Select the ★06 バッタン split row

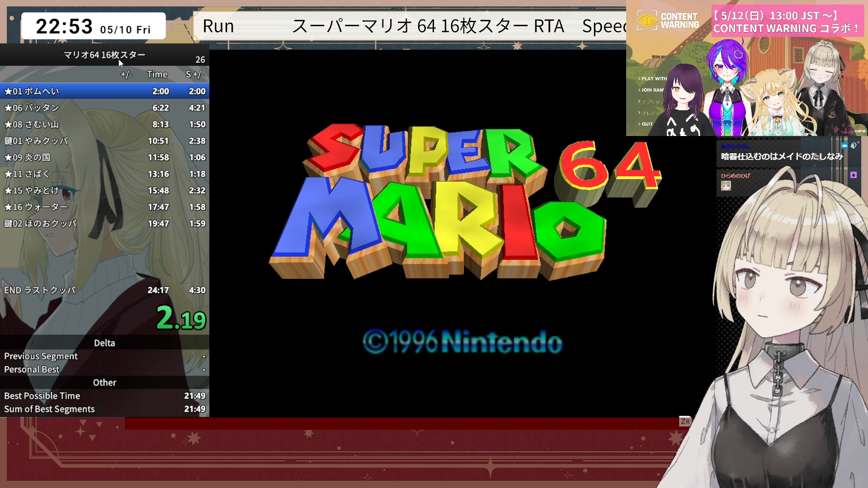pos(104,108)
